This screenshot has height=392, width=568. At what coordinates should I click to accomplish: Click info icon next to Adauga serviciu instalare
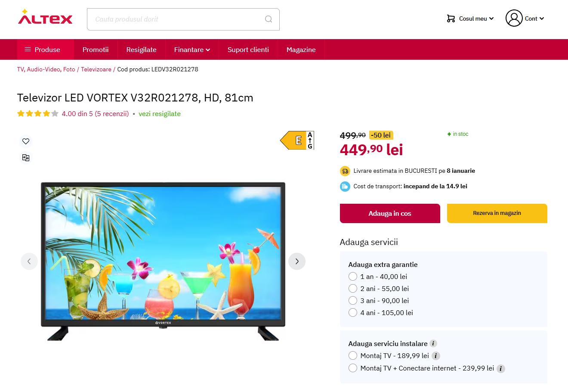[433, 343]
